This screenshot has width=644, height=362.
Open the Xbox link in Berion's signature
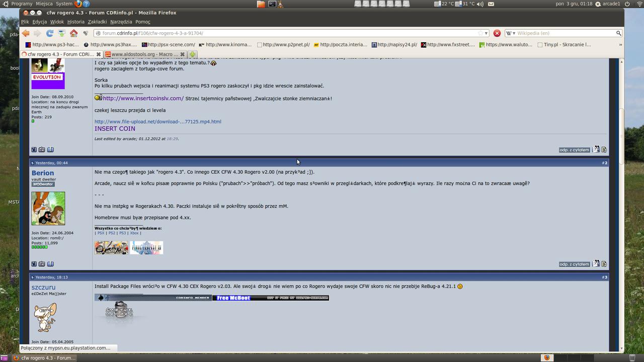134,233
